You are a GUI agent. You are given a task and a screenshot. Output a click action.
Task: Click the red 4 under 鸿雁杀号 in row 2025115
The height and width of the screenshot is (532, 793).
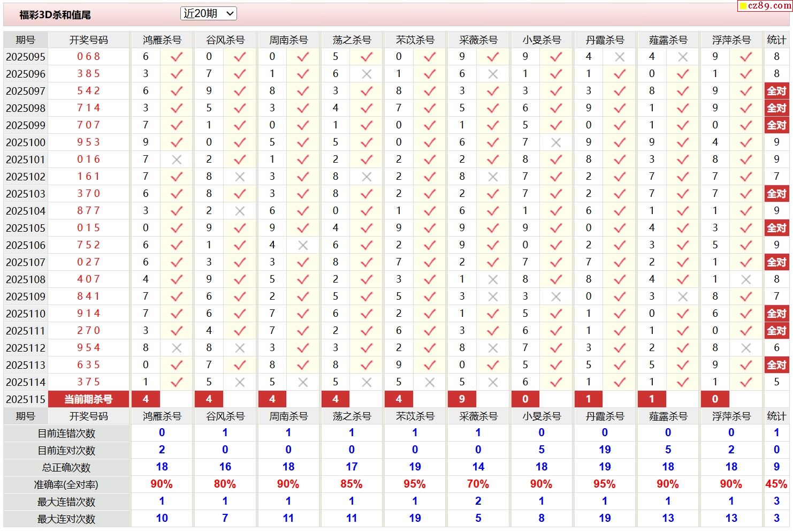point(146,399)
